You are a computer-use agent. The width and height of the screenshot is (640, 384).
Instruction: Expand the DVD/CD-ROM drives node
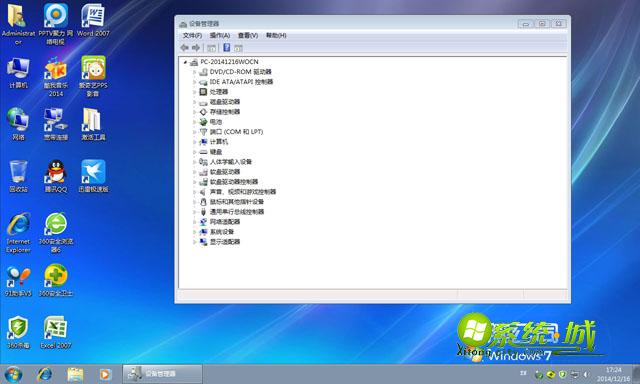coord(194,72)
